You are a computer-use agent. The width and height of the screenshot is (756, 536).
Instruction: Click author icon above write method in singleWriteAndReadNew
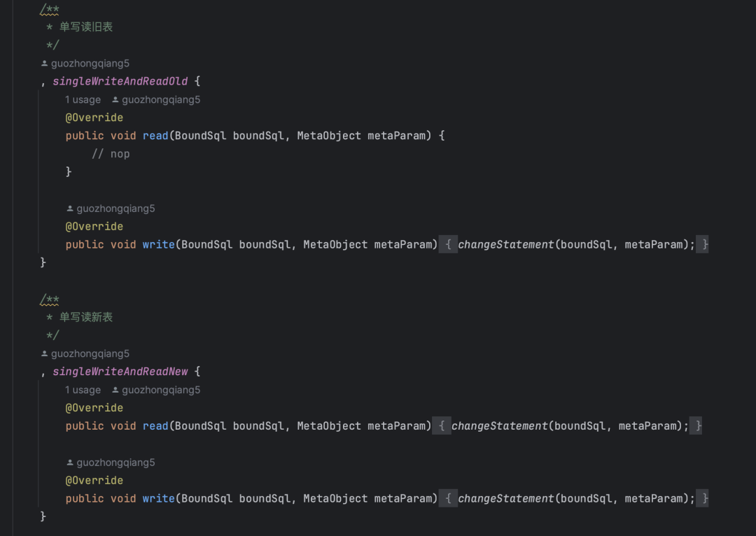coord(70,463)
